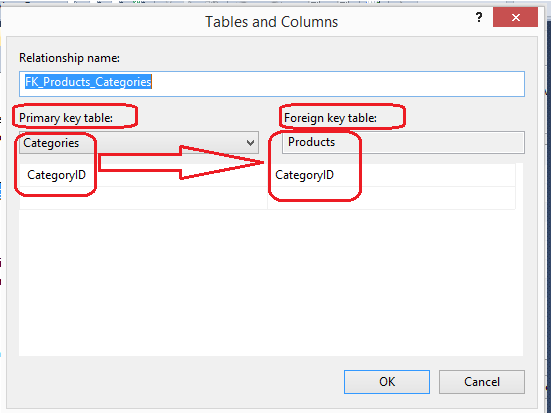Click the Relationship name label

(x=69, y=58)
